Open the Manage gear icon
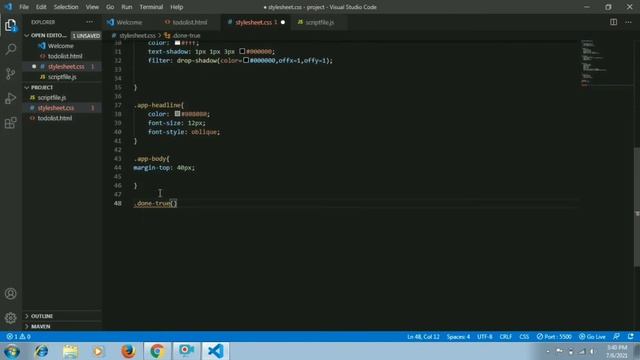640x360 pixels. coord(11,318)
